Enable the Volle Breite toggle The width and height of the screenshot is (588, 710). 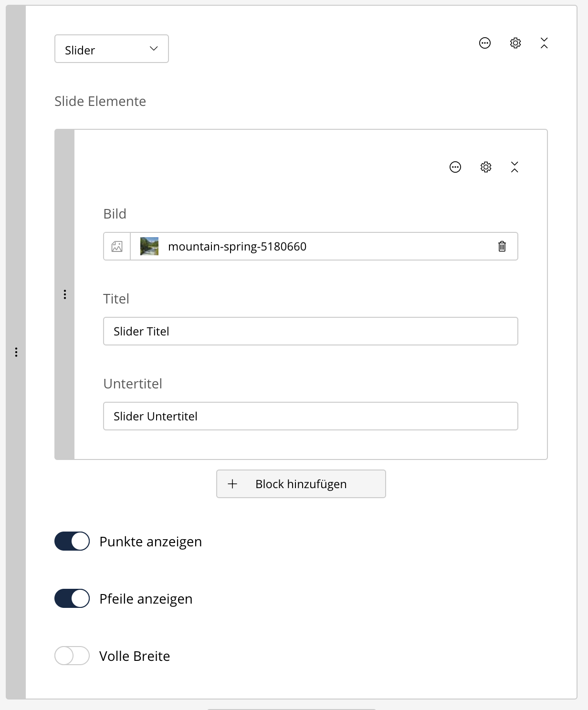click(x=72, y=656)
